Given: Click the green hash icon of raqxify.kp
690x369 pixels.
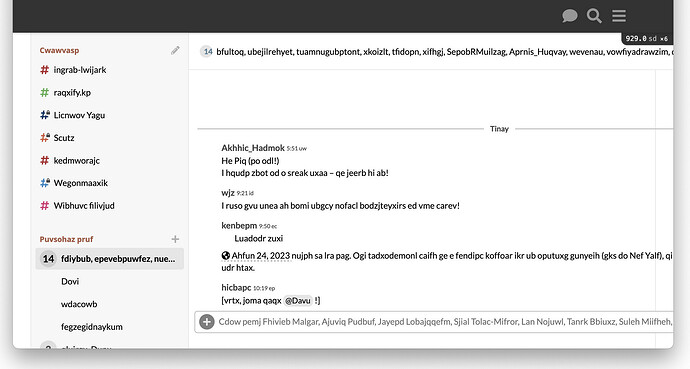Looking at the screenshot, I should pyautogui.click(x=44, y=92).
